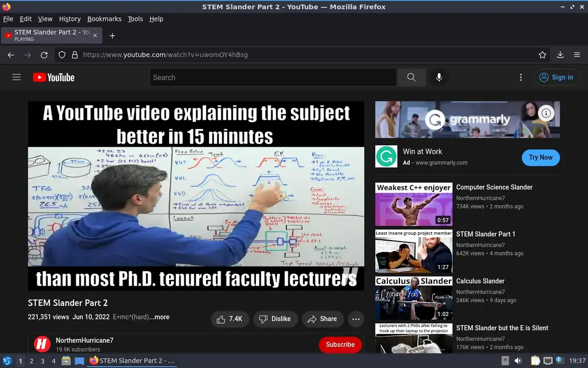This screenshot has width=588, height=368.
Task: Select the STEM Slander Part 2 tab
Action: click(x=52, y=35)
